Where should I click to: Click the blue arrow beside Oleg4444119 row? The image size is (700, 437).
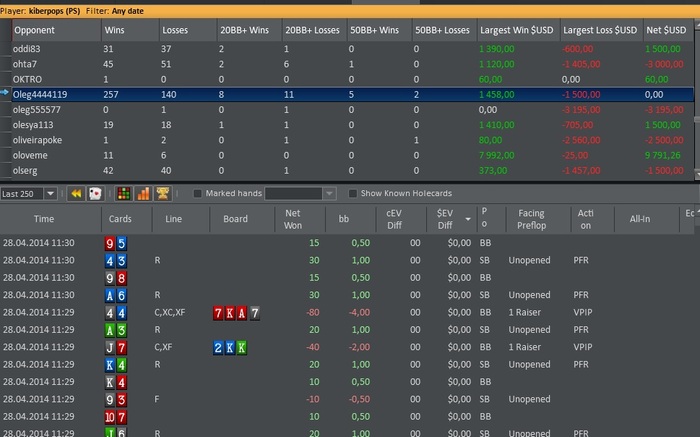5,92
